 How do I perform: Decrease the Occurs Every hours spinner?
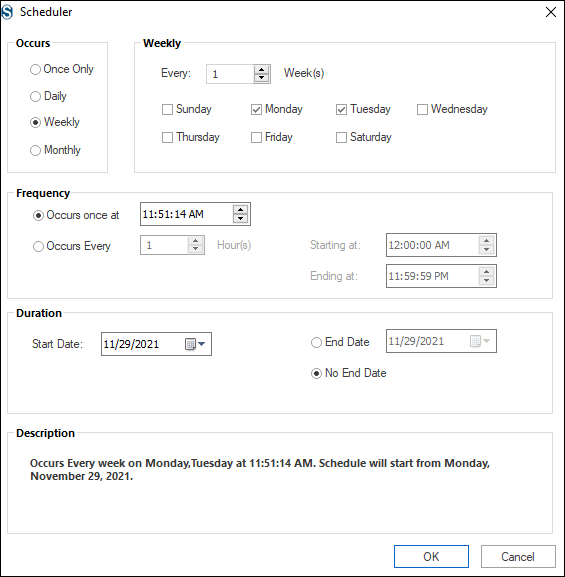[195, 249]
